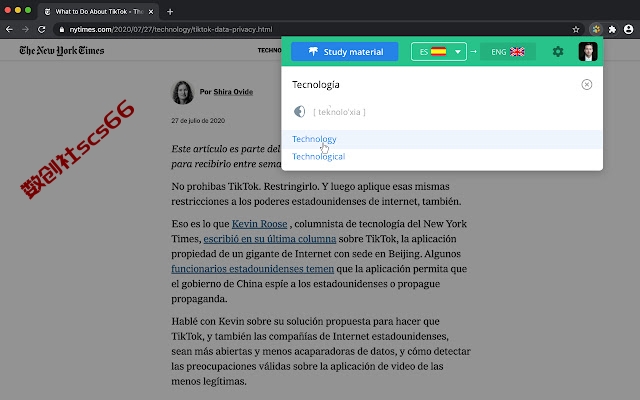Click the phonetic transcription teknolo'xia

coord(339,112)
